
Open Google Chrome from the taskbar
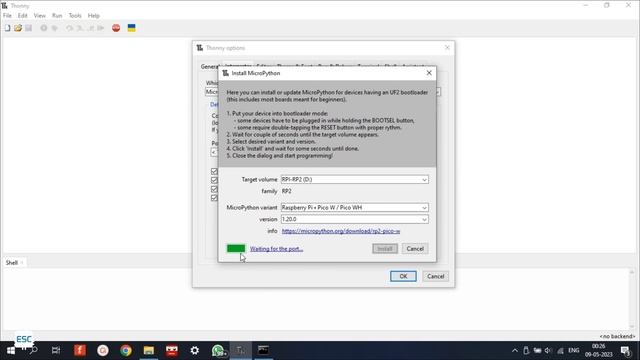pyautogui.click(x=126, y=351)
